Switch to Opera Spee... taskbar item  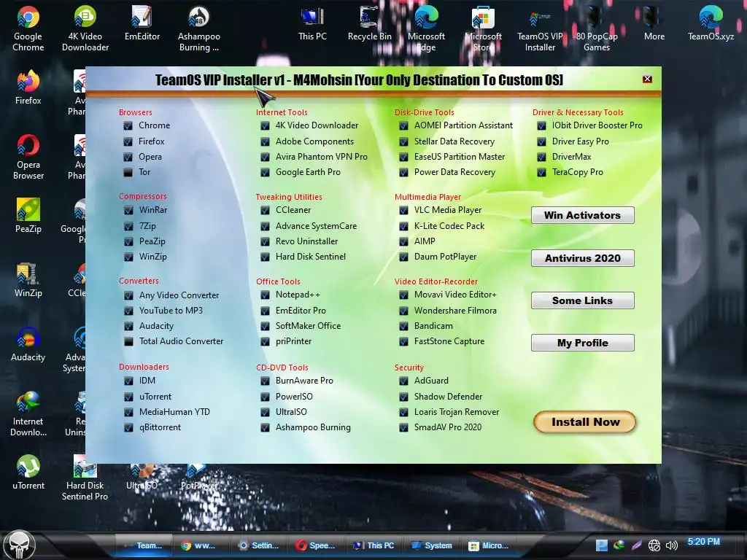pos(315,545)
